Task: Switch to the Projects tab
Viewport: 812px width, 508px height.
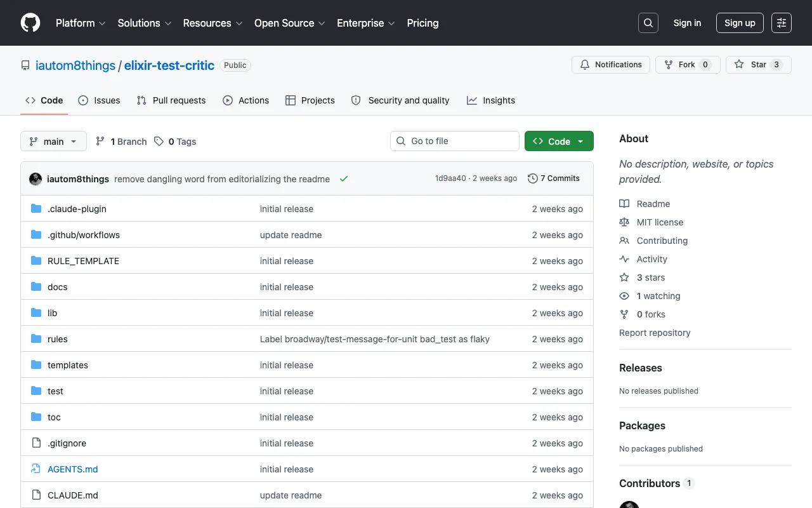Action: coord(310,100)
